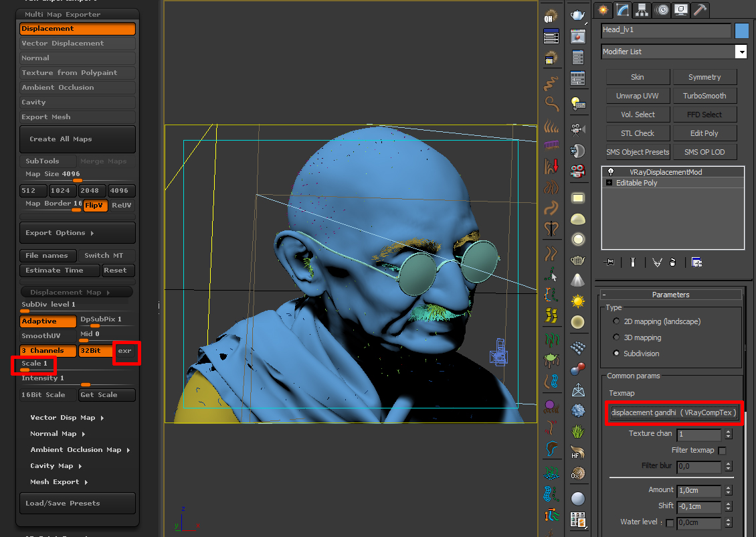Select Subdivision radio button
Image resolution: width=756 pixels, height=537 pixels.
point(616,353)
